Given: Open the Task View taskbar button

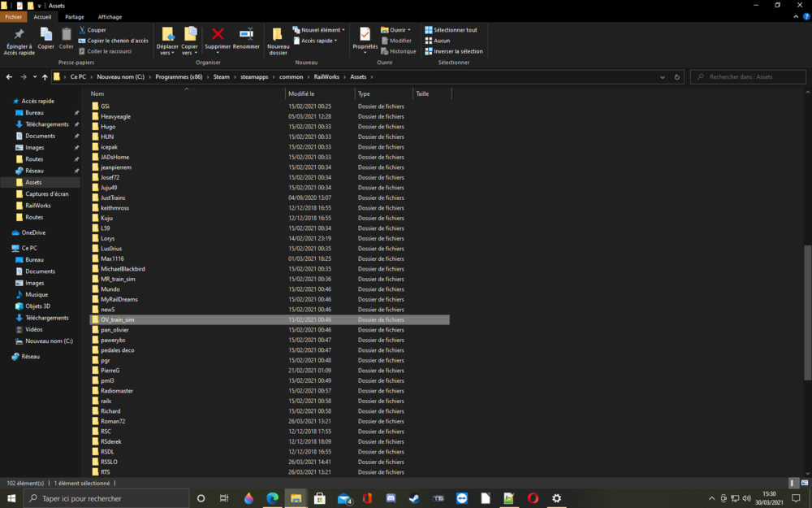Looking at the screenshot, I should tap(224, 498).
